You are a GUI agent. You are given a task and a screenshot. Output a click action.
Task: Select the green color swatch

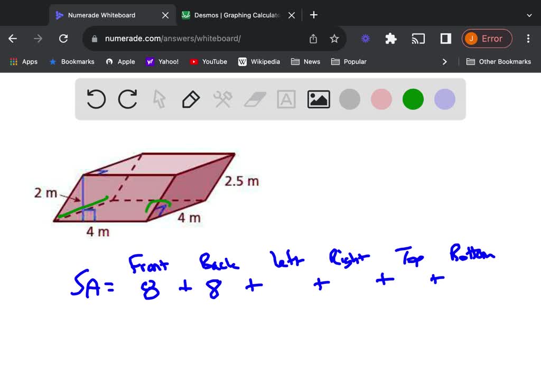[x=413, y=99]
